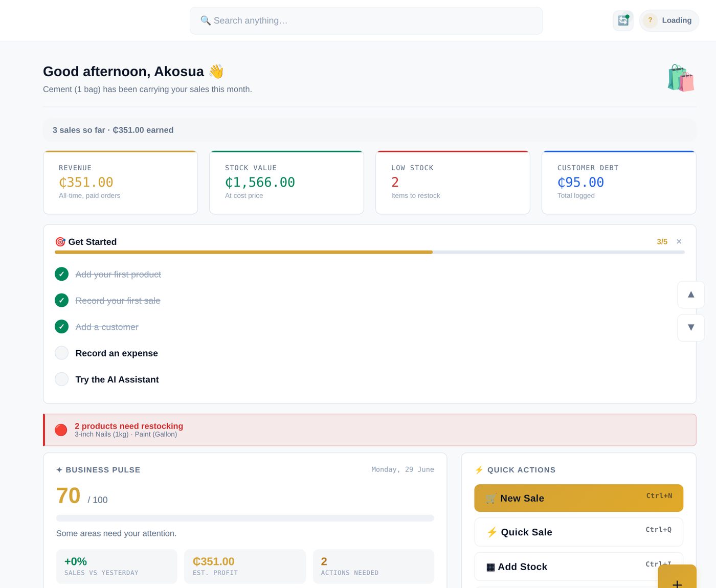
Task: Dismiss the Get Started checklist
Action: [x=679, y=241]
